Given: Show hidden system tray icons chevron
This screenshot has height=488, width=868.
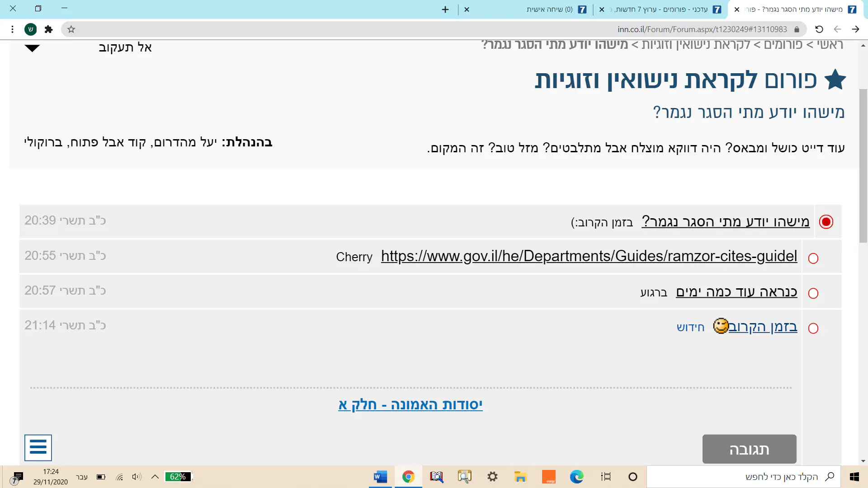Looking at the screenshot, I should pyautogui.click(x=155, y=477).
